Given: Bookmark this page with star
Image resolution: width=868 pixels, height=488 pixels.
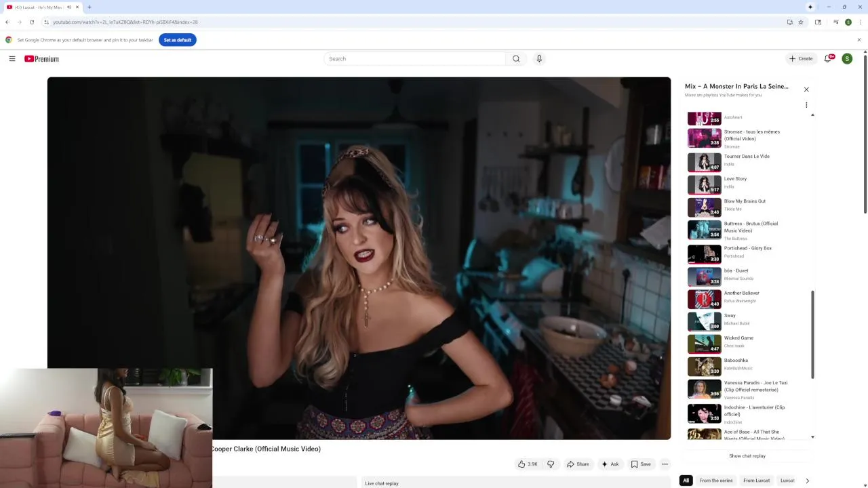Looking at the screenshot, I should point(801,22).
